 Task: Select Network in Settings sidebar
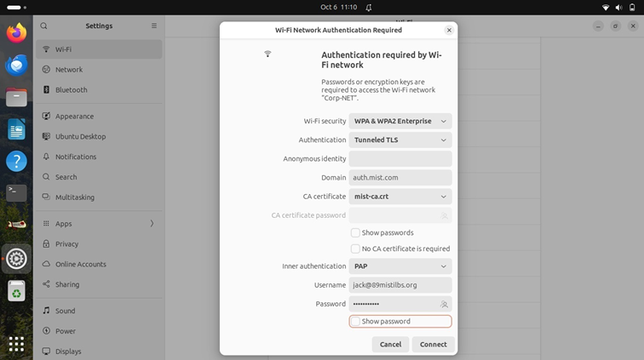pos(99,70)
